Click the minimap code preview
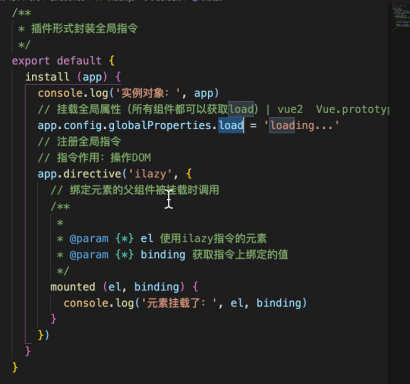The image size is (410, 384). point(400,17)
